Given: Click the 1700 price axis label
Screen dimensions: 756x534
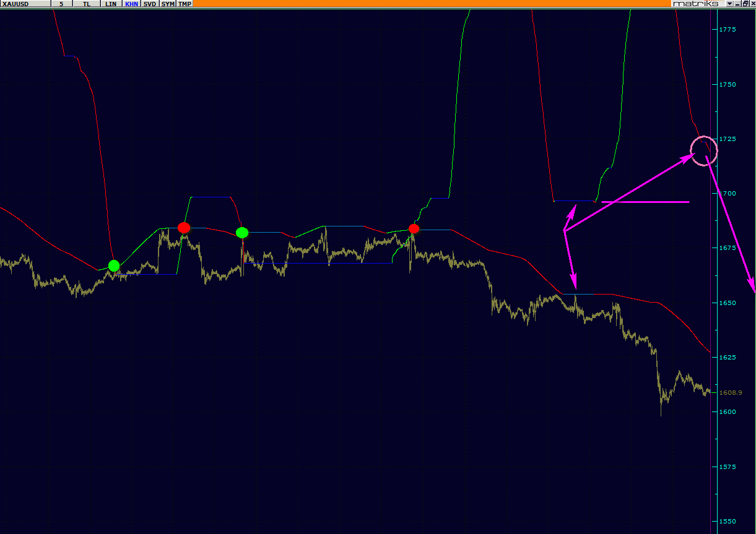Looking at the screenshot, I should [728, 193].
